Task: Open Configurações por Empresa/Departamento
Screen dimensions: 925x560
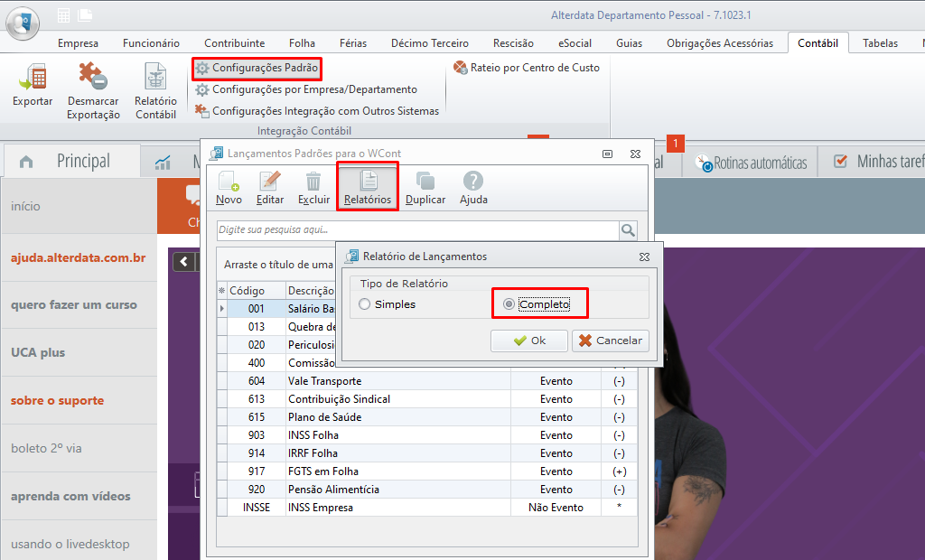Action: pyautogui.click(x=305, y=89)
